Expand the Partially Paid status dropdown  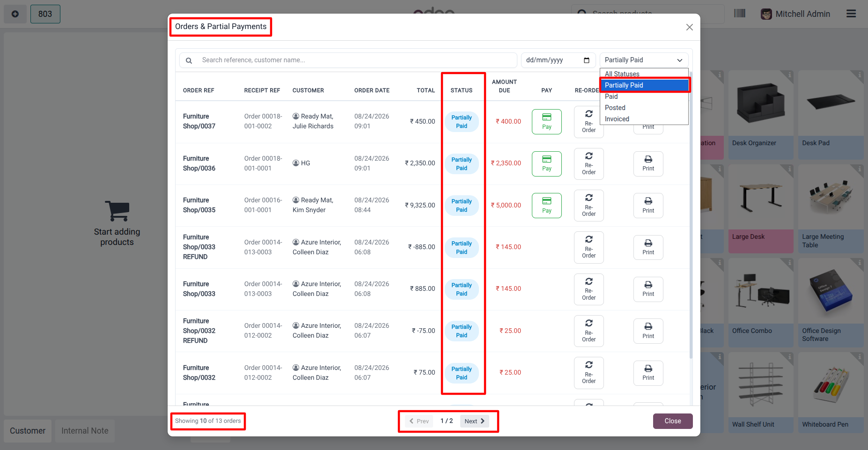(644, 60)
